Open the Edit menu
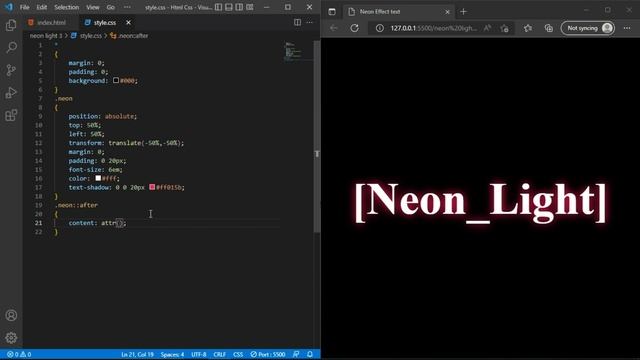This screenshot has height=360, width=640. point(42,7)
